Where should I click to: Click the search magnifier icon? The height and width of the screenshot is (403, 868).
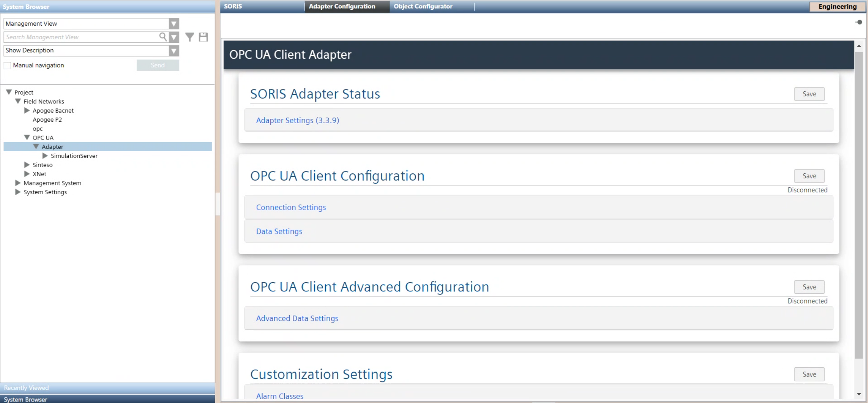163,37
